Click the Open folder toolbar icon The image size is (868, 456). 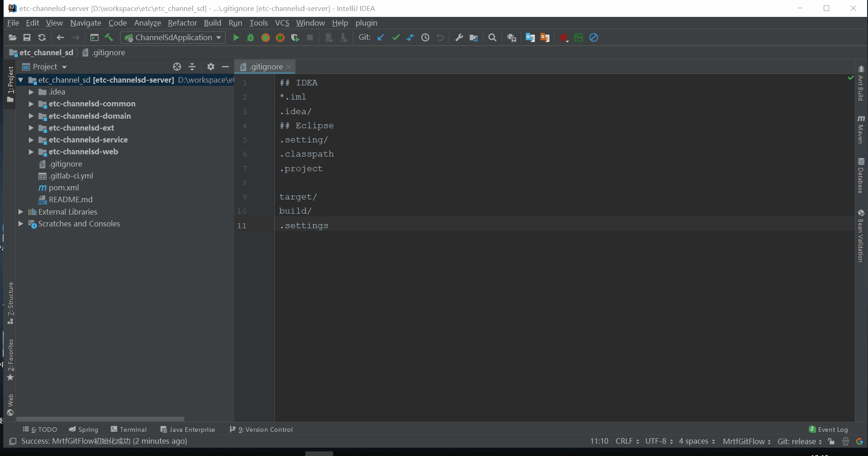tap(12, 37)
